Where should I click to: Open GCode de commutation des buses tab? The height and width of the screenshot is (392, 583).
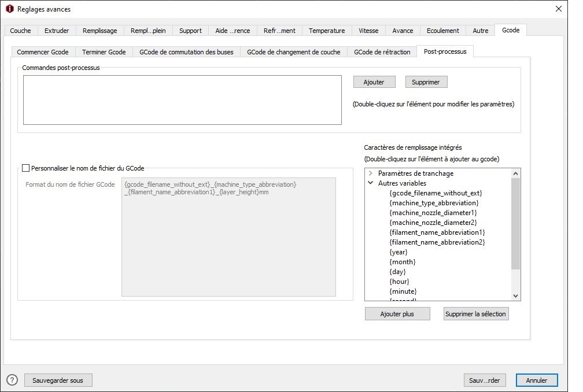tap(186, 52)
